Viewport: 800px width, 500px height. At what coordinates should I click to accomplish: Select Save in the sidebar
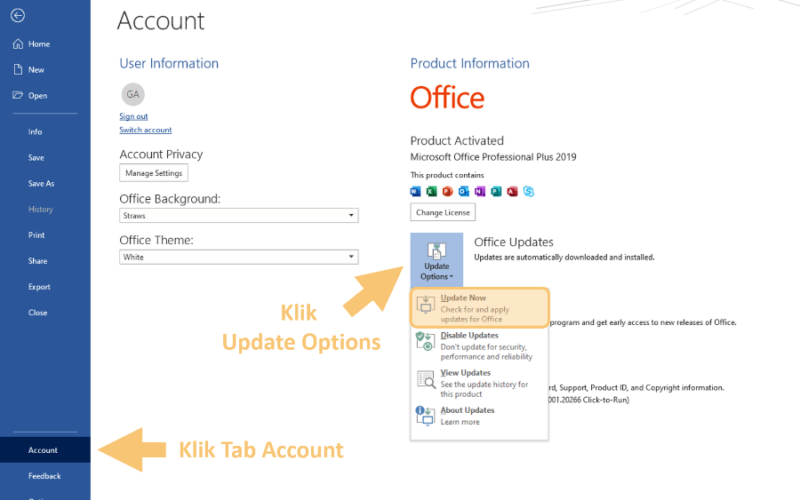pos(36,158)
